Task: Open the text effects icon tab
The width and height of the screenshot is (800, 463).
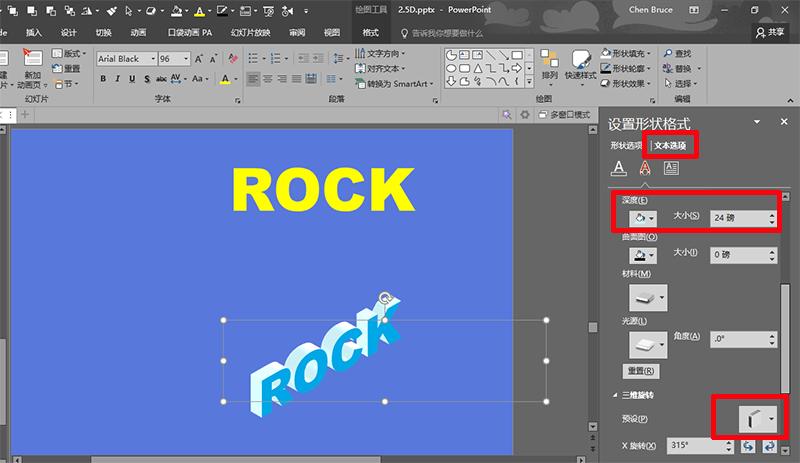Action: 645,168
